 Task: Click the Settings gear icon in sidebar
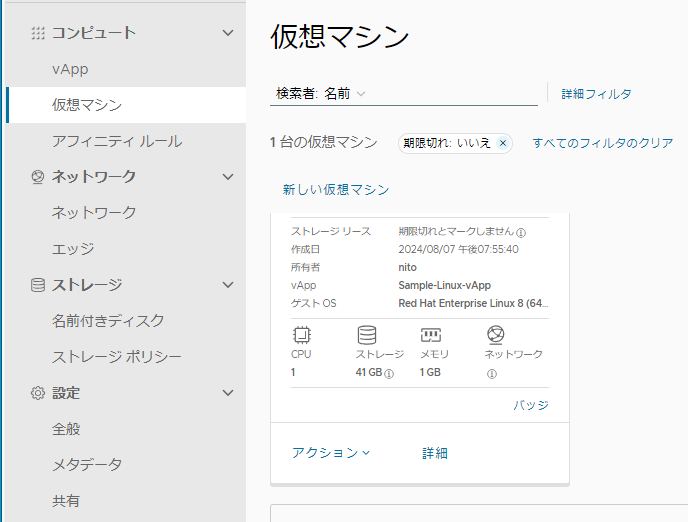38,393
